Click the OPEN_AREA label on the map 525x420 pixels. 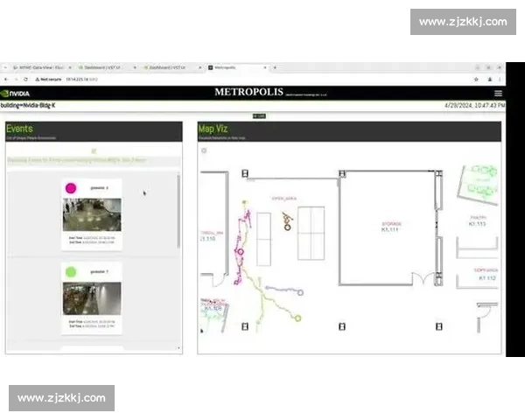coord(283,199)
